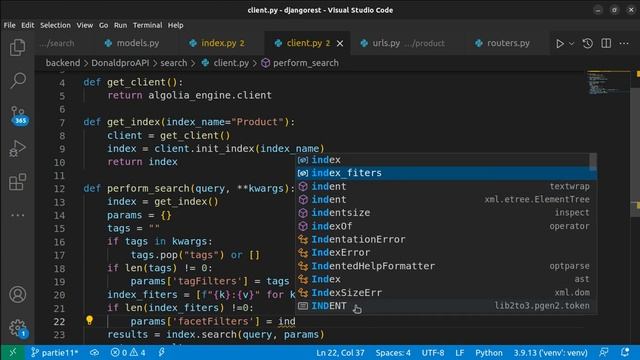Open the Extensions view

17,182
